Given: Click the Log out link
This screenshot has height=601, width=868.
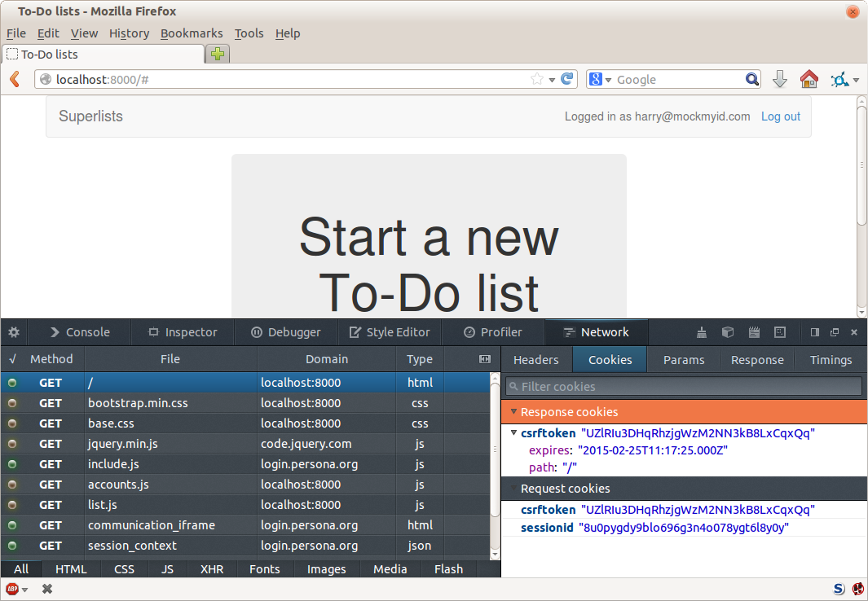Looking at the screenshot, I should click(x=780, y=116).
